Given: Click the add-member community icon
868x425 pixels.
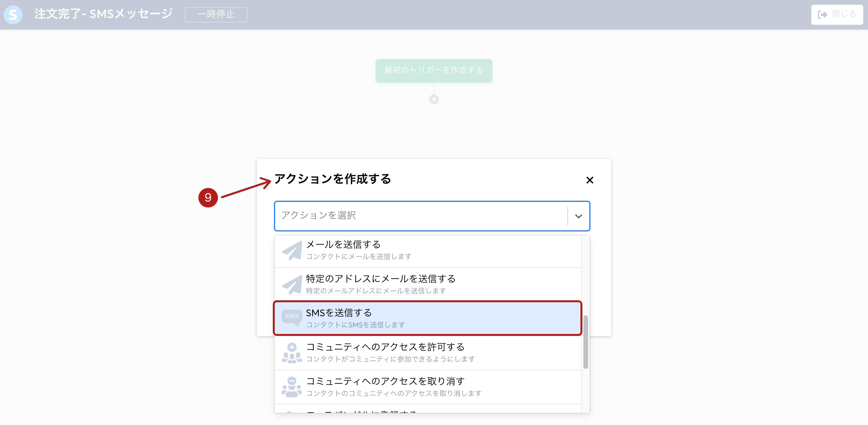Looking at the screenshot, I should (292, 353).
